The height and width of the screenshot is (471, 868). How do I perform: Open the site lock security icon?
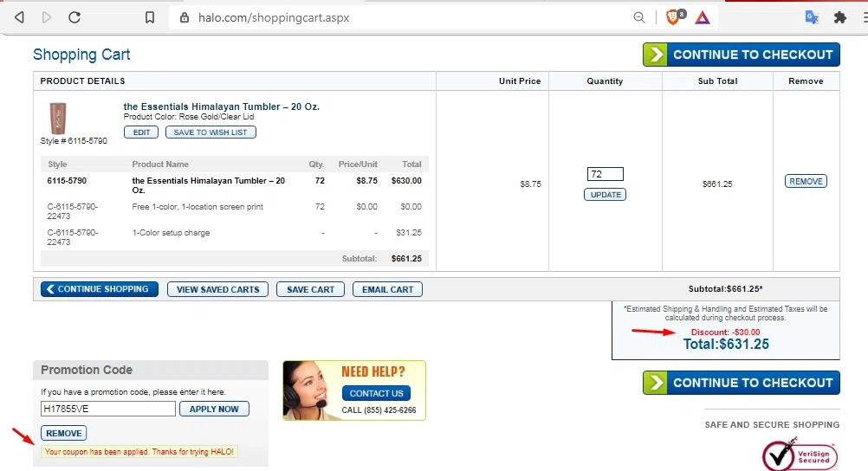pyautogui.click(x=185, y=17)
